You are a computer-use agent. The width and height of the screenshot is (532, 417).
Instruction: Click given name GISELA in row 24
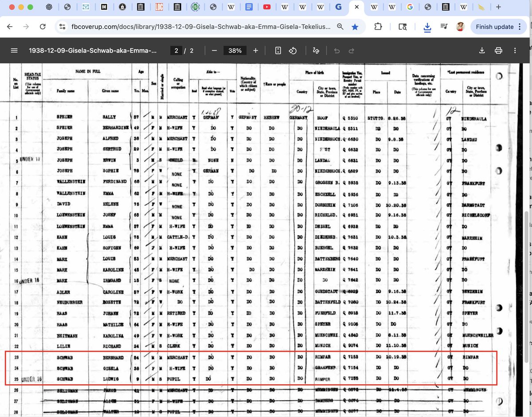(110, 368)
